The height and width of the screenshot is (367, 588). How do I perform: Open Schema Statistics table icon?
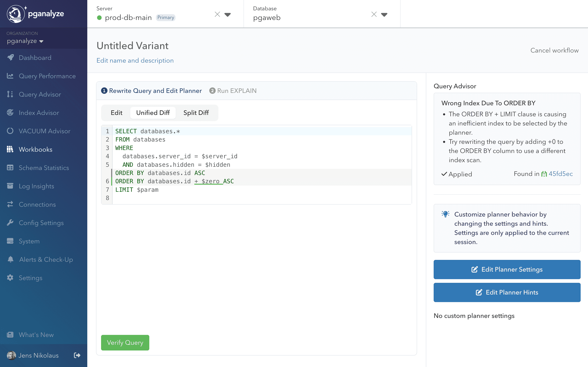click(x=10, y=168)
